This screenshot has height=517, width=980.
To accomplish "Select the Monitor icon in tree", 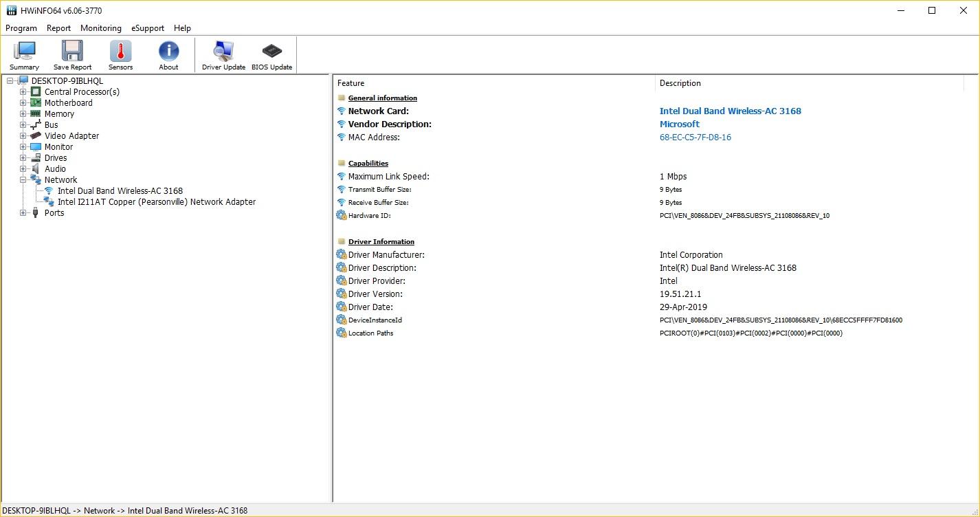I will point(36,146).
